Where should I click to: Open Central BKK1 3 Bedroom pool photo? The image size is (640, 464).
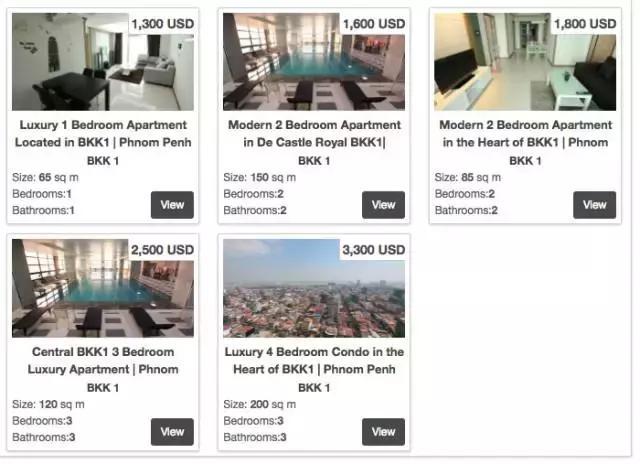coord(103,288)
